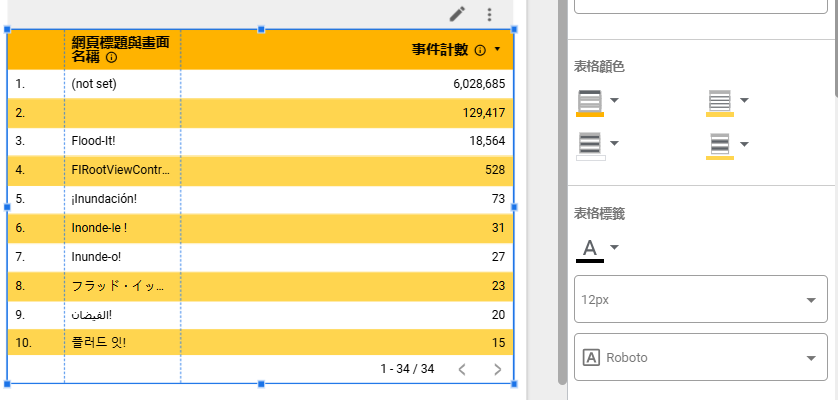
Task: Go to previous page of table results
Action: 462,369
